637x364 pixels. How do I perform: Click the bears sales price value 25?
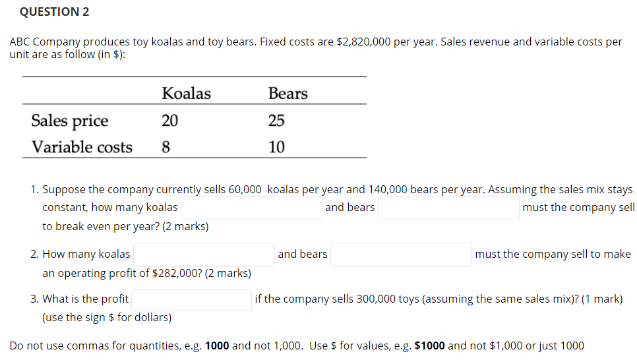click(x=276, y=121)
